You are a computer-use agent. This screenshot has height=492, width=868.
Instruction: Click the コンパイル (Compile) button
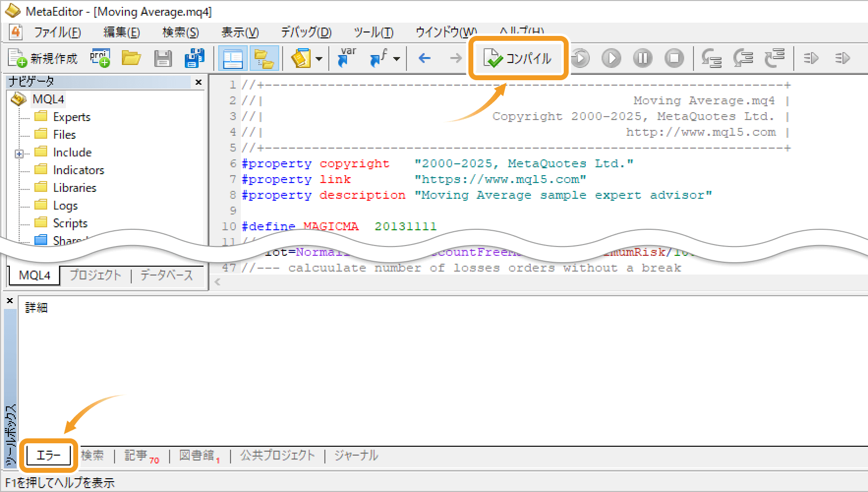tap(518, 59)
